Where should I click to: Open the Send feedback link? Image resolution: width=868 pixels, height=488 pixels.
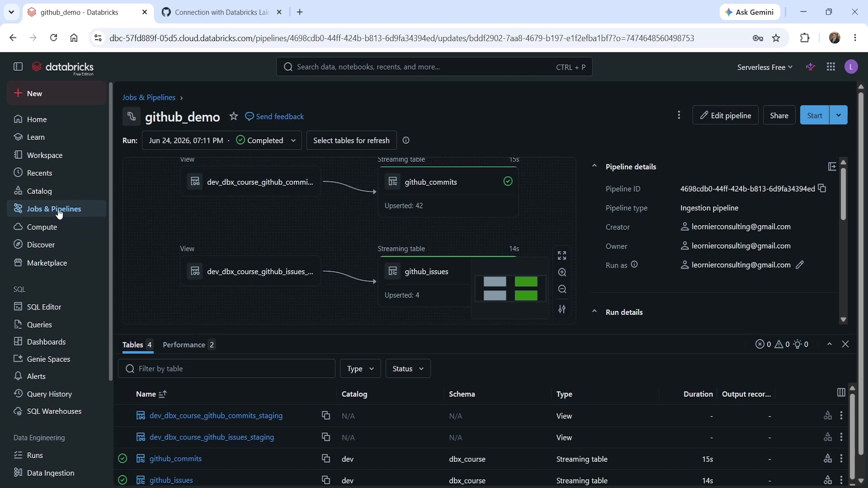274,117
